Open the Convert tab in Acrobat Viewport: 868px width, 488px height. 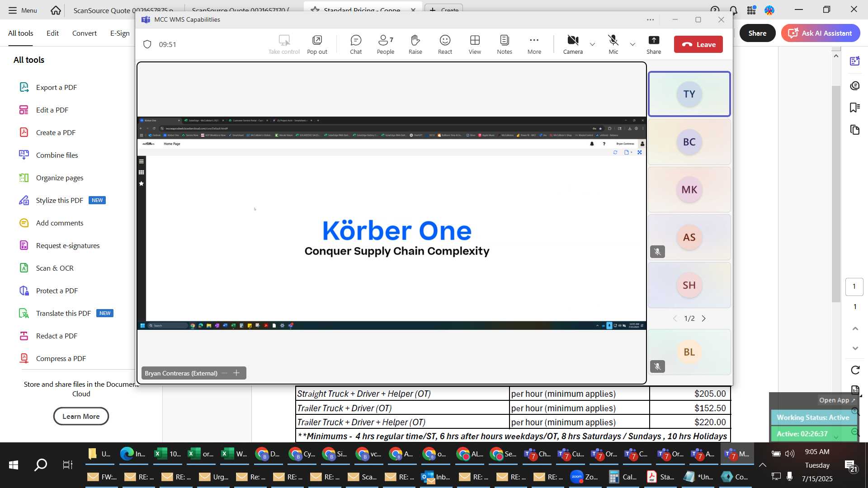pos(85,33)
